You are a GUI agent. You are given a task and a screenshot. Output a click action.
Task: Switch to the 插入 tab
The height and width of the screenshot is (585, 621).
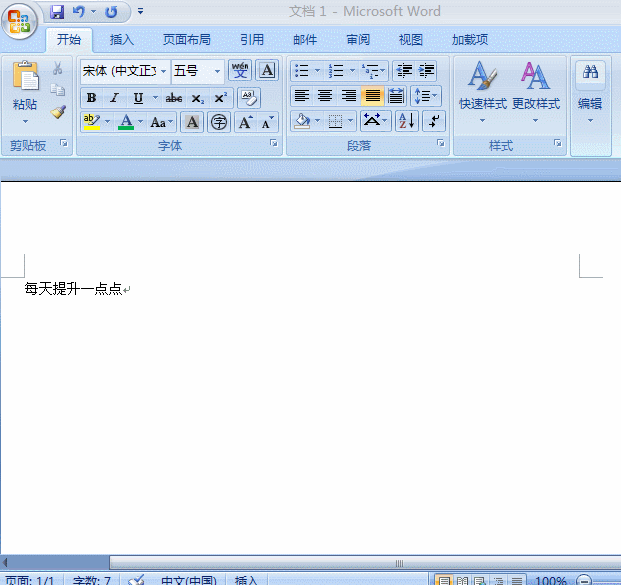[x=122, y=40]
